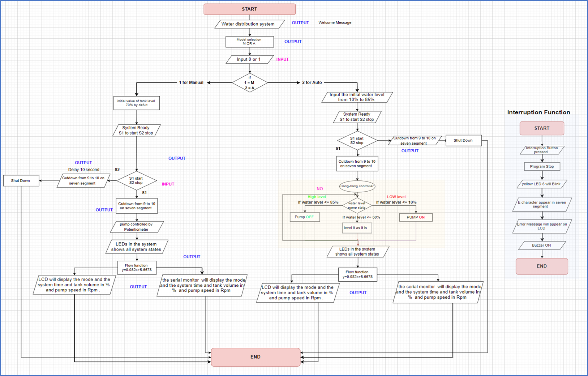Click the Water distribution system label shape
588x376 pixels.
tap(249, 24)
